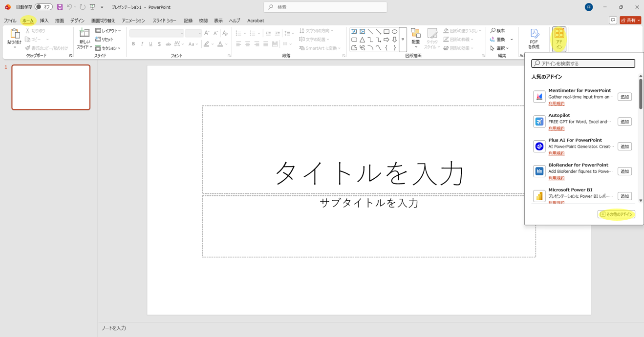Toggle italic formatting button
This screenshot has height=337, width=644.
pos(142,44)
